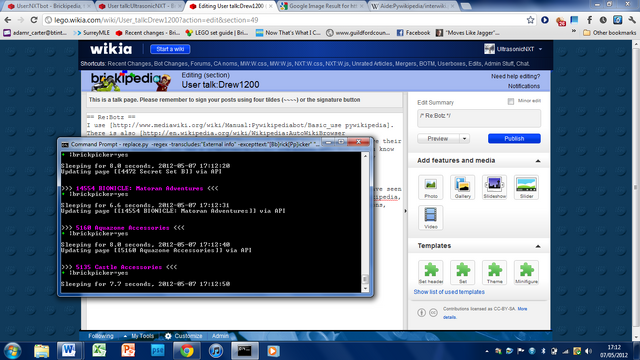Open the SurreyMLE bookmark

click(x=92, y=33)
